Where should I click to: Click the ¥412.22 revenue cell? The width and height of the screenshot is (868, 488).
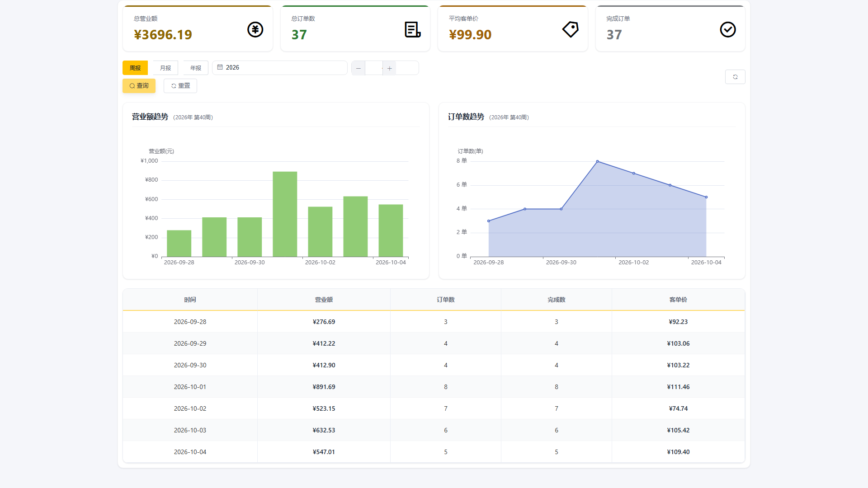tap(324, 343)
